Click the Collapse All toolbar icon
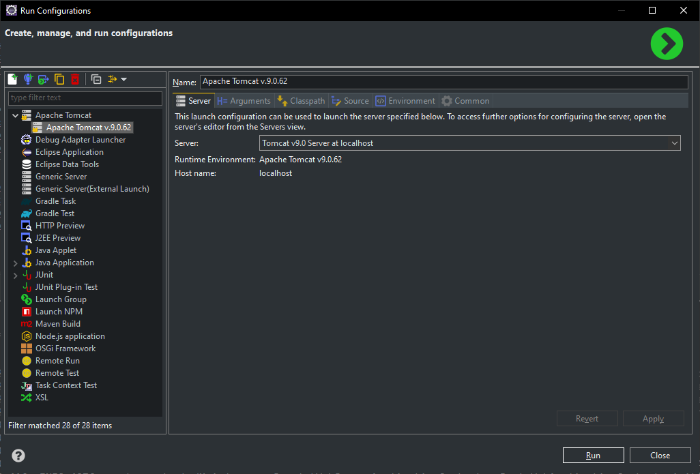Screen dimensions: 700x474 point(96,79)
